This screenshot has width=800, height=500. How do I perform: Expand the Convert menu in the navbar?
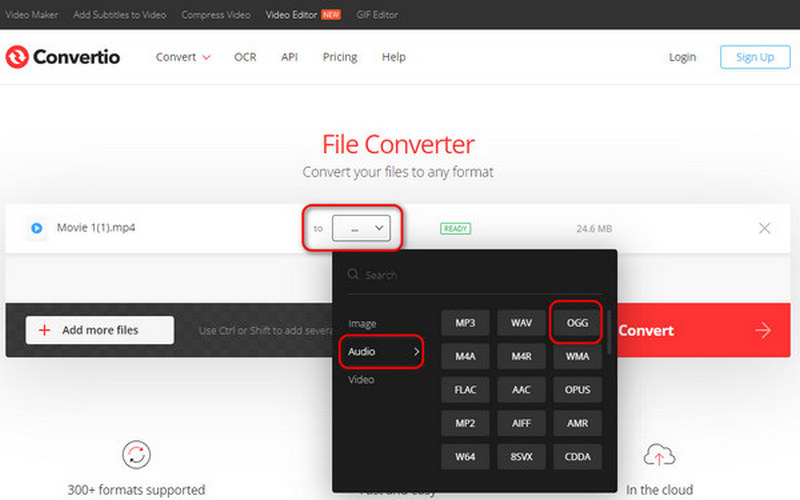pos(183,57)
